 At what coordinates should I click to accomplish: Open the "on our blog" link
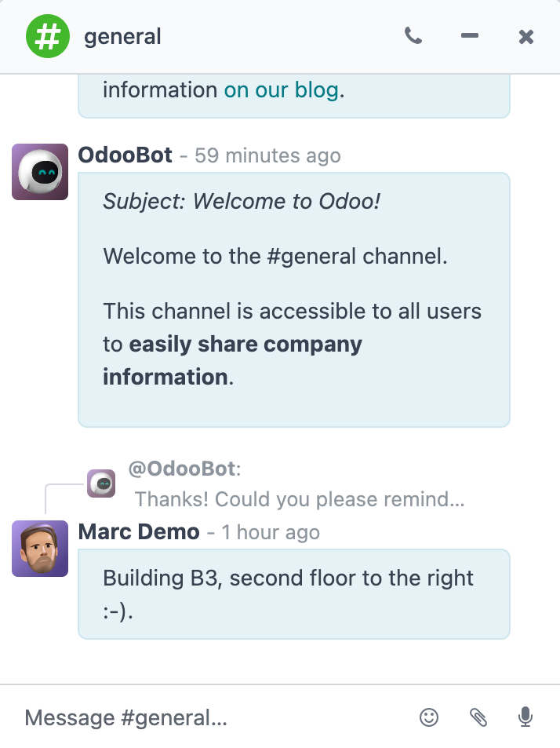point(281,90)
